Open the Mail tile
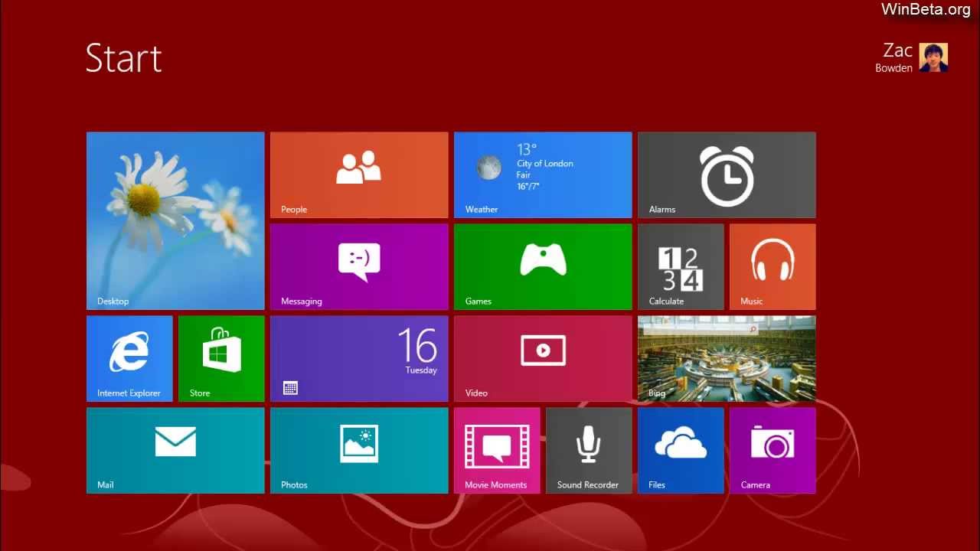980x551 pixels. 175,450
